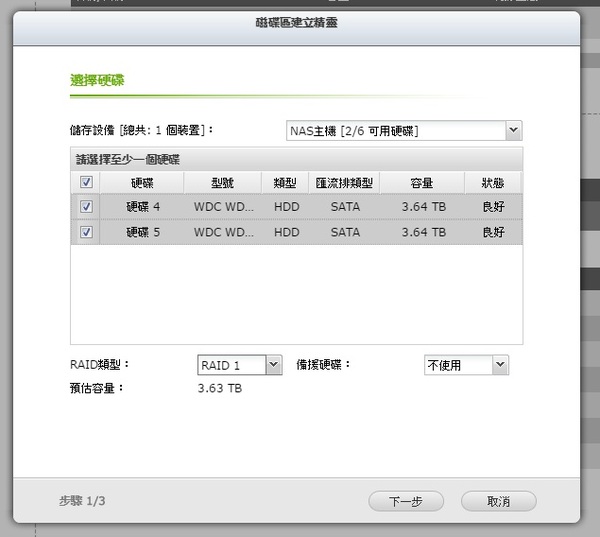The height and width of the screenshot is (537, 600).
Task: Select the 硬碟 5 name cell
Action: click(x=142, y=232)
